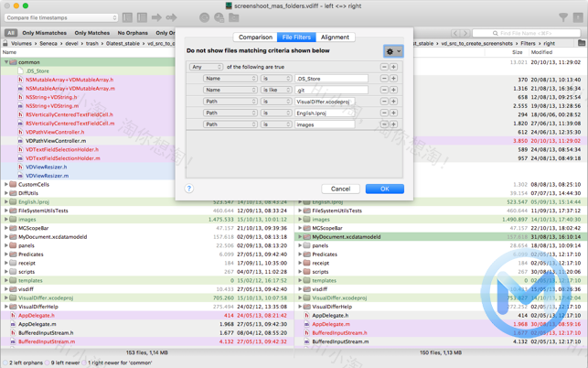Select AppDelegate.m in the right pane
The width and height of the screenshot is (588, 368).
331,324
